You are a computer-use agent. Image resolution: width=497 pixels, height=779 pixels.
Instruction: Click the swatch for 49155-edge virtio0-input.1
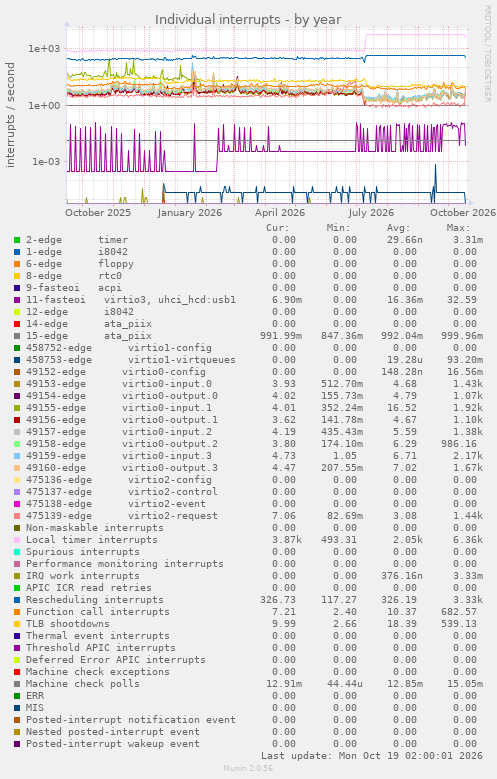pos(17,408)
